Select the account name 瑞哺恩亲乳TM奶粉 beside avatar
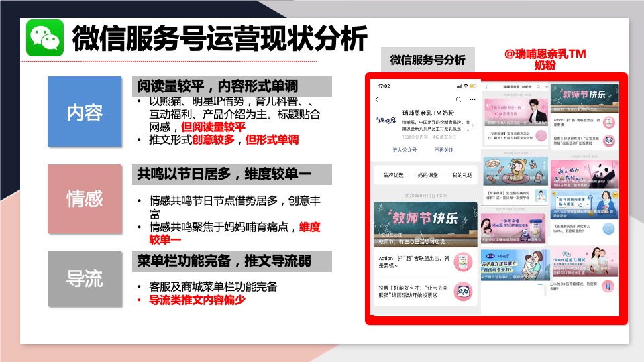 click(x=429, y=113)
